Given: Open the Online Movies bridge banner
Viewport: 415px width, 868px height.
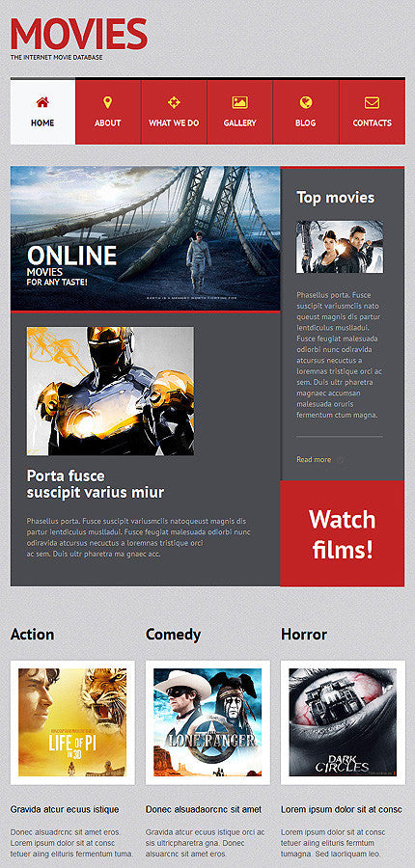Looking at the screenshot, I should click(x=145, y=238).
